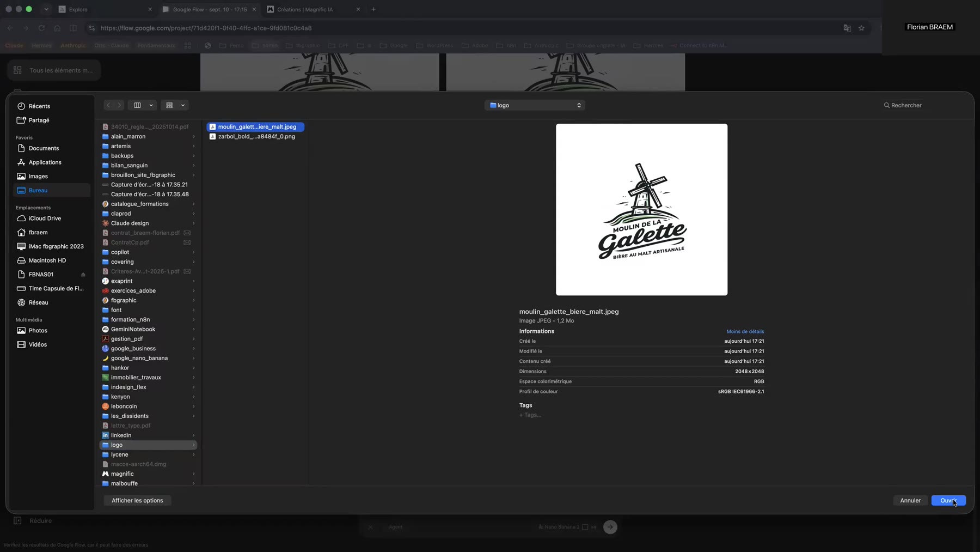Expand the catalogue_formations folder chevron
Screen dimensions: 980x552
click(193, 204)
